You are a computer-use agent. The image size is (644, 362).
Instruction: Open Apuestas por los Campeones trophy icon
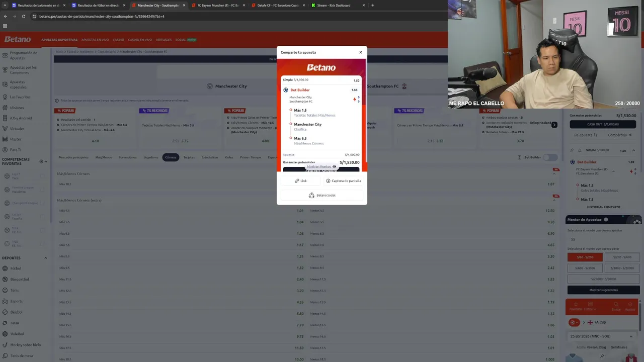5,70
